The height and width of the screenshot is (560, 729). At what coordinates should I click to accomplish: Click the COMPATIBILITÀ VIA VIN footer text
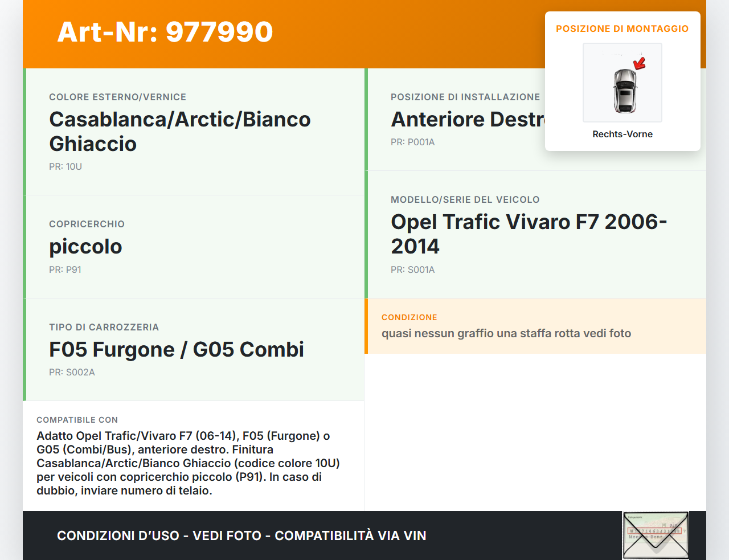pyautogui.click(x=350, y=536)
